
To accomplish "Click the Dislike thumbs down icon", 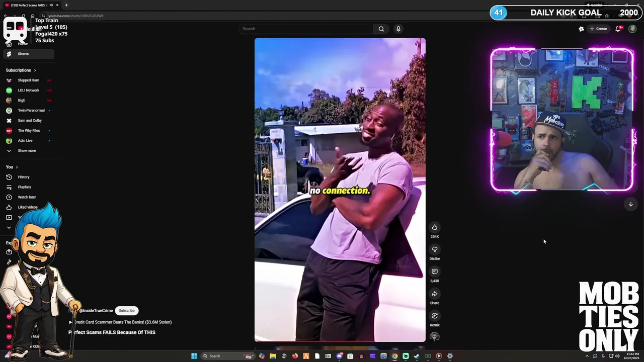I will (435, 249).
